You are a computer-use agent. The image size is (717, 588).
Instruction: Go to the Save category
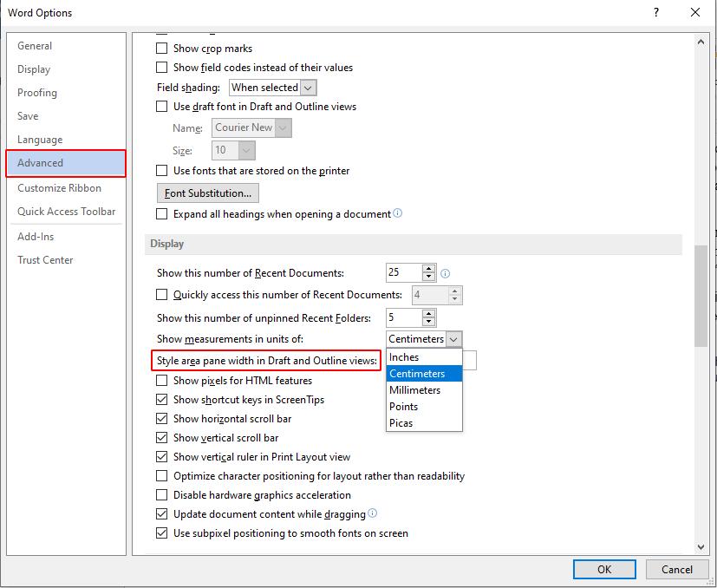coord(66,115)
